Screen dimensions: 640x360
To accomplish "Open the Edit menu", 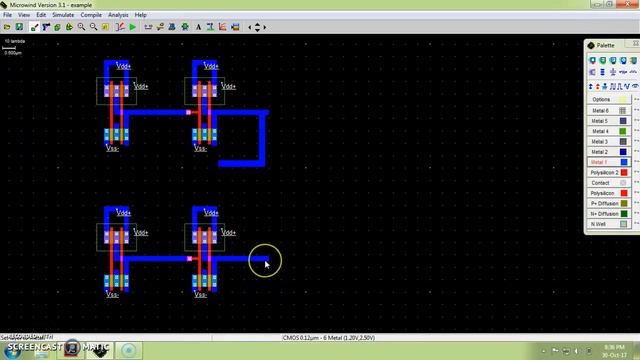I will coord(41,15).
